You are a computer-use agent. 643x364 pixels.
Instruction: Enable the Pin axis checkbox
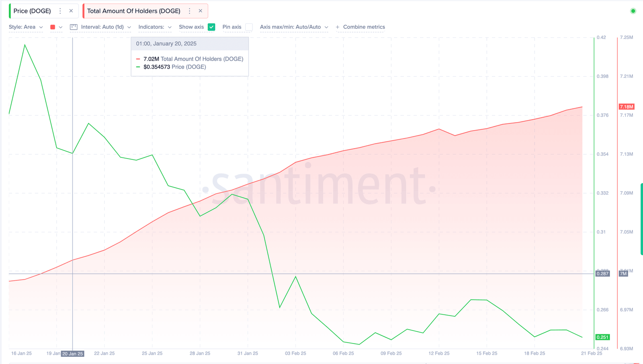coord(249,27)
